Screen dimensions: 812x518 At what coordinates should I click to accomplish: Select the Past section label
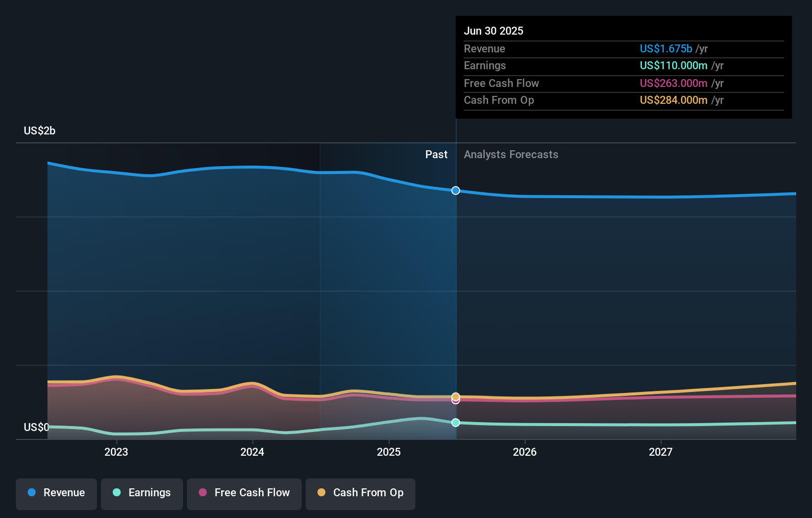pyautogui.click(x=436, y=154)
